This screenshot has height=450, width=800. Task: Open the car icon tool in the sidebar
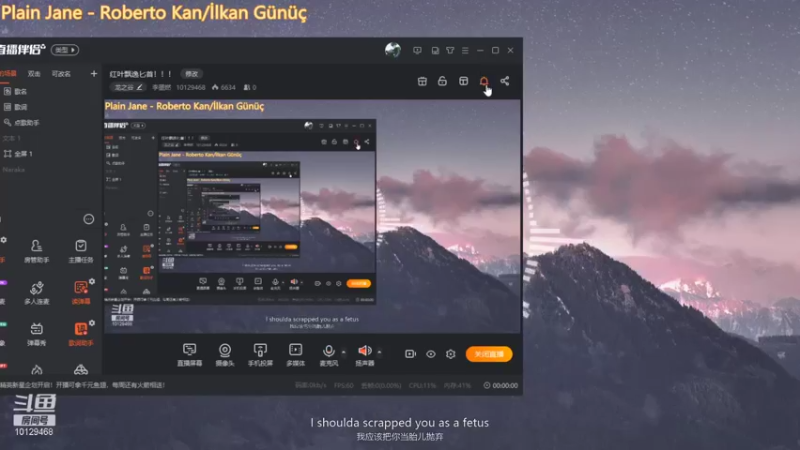pos(81,369)
